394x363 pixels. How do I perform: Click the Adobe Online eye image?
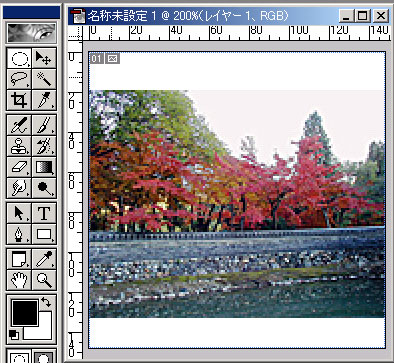(x=31, y=32)
